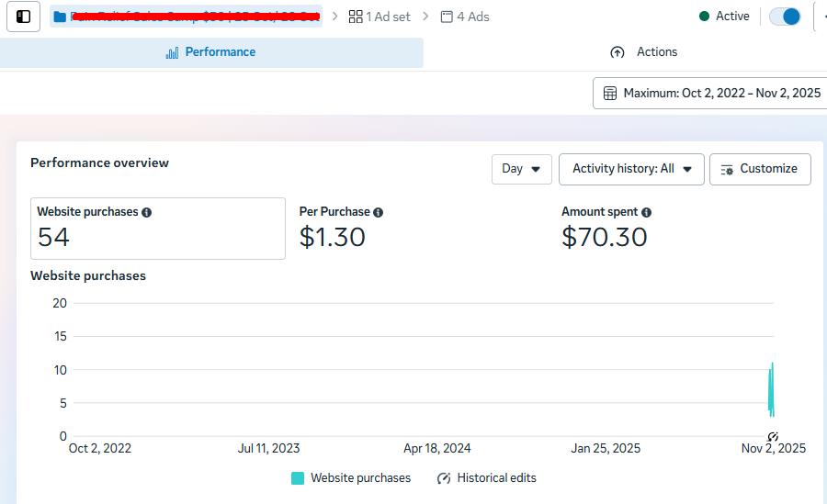Click the 4 Ads window icon
This screenshot has width=827, height=504.
tap(447, 17)
